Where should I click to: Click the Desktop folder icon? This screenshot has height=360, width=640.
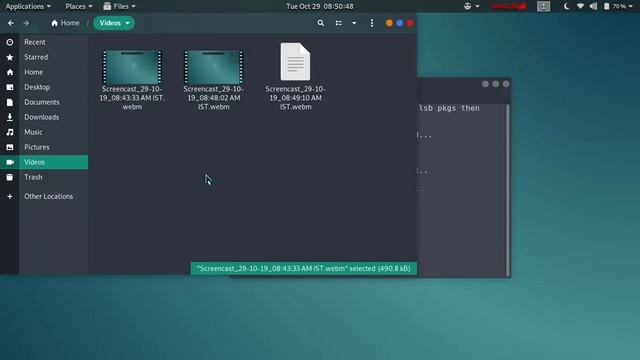10,87
